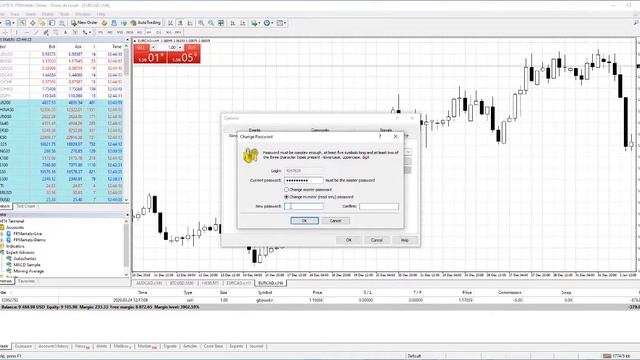This screenshot has width=640, height=360.
Task: Zoom out on the chart
Action: pos(211,23)
